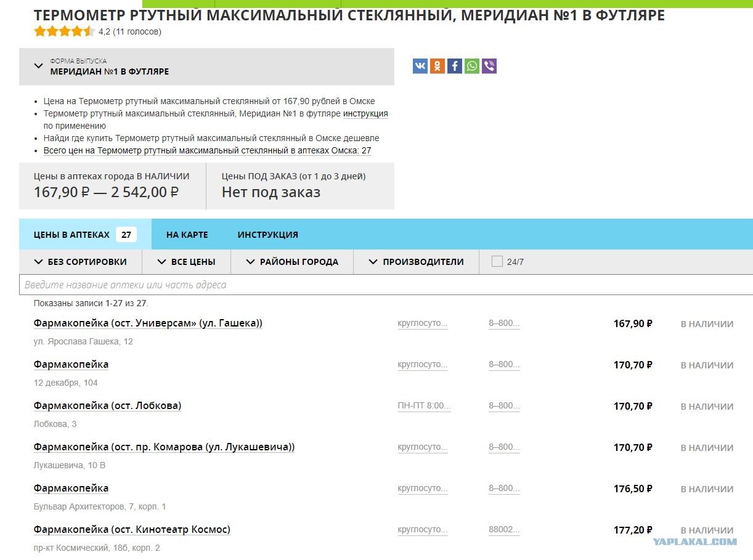Switch to Цены в аптеках tab
The image size is (753, 560).
coord(85,234)
